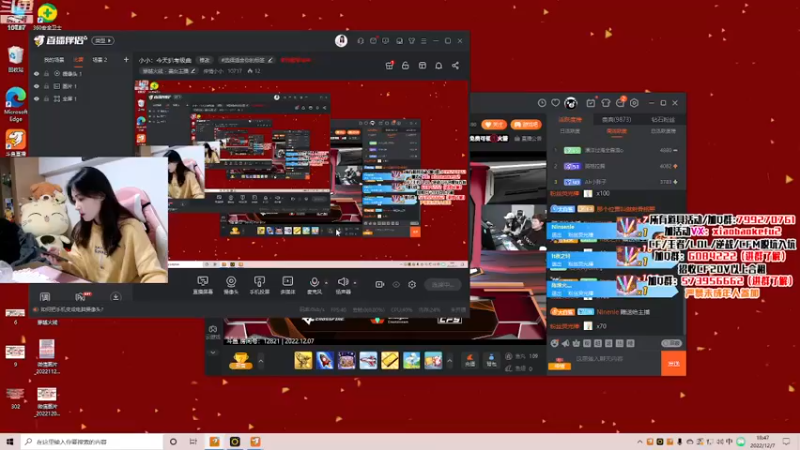Toggle lock on 摄像头 1 source
Viewport: 800px width, 450px height.
pyautogui.click(x=46, y=74)
